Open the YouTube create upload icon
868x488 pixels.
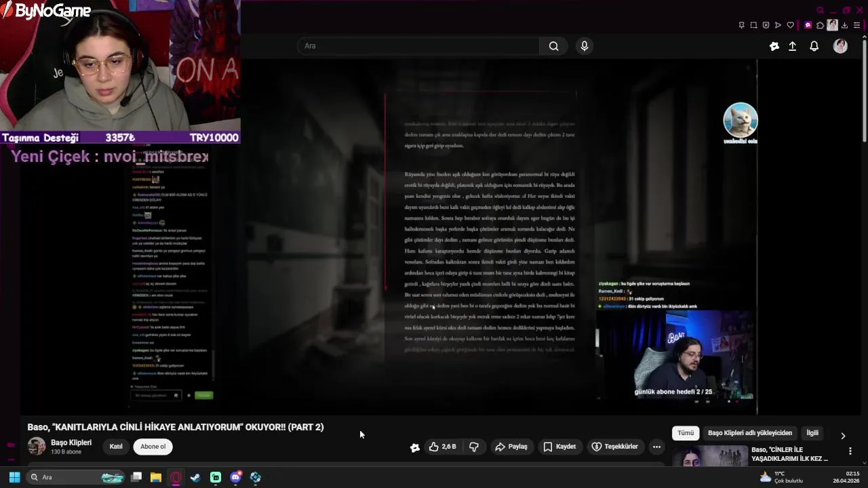(792, 46)
